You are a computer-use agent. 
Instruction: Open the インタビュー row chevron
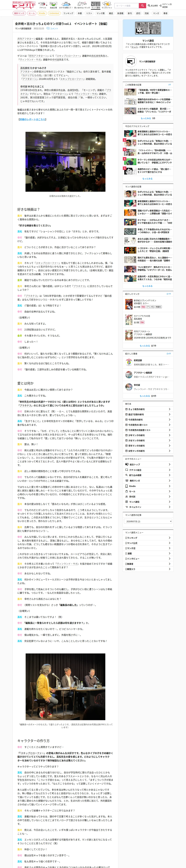coord(169,559)
